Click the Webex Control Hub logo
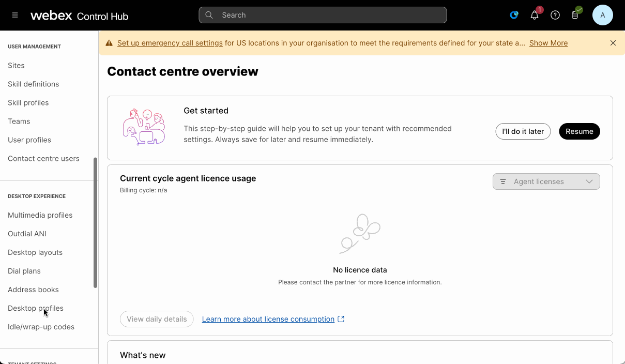This screenshot has height=364, width=625. tap(79, 16)
